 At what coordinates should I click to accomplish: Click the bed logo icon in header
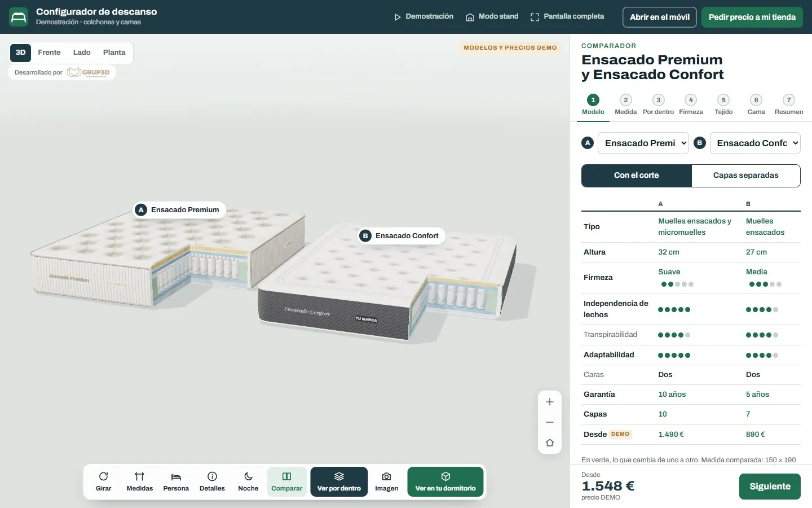click(x=19, y=17)
